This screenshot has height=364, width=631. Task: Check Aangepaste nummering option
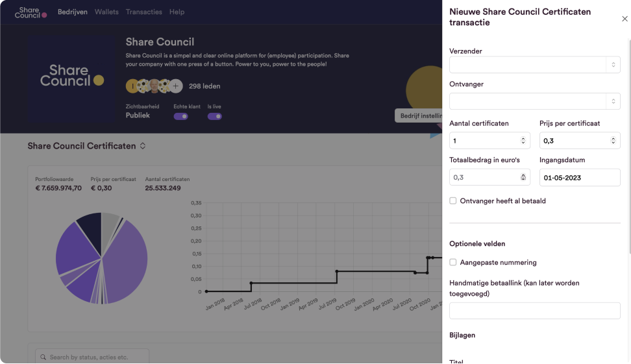coord(453,262)
